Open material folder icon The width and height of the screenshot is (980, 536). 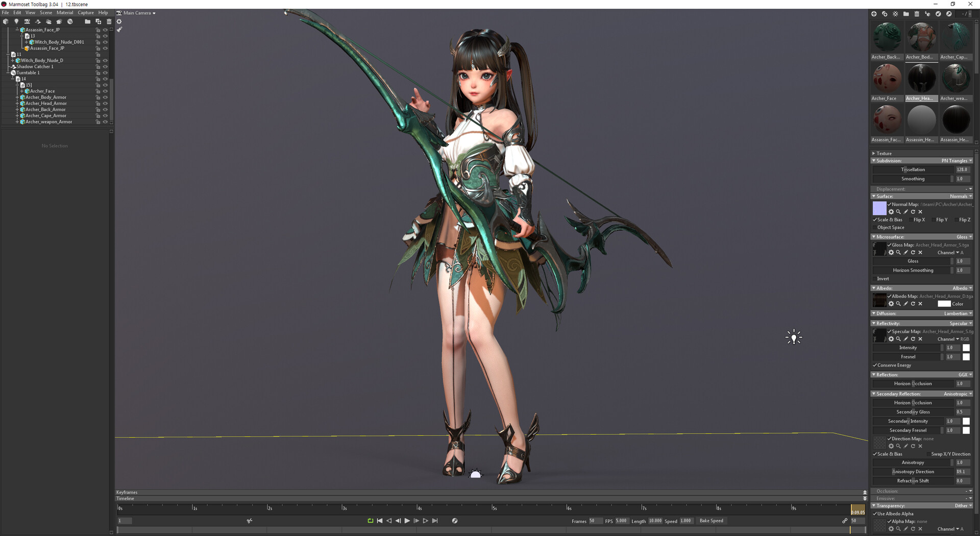pos(906,14)
